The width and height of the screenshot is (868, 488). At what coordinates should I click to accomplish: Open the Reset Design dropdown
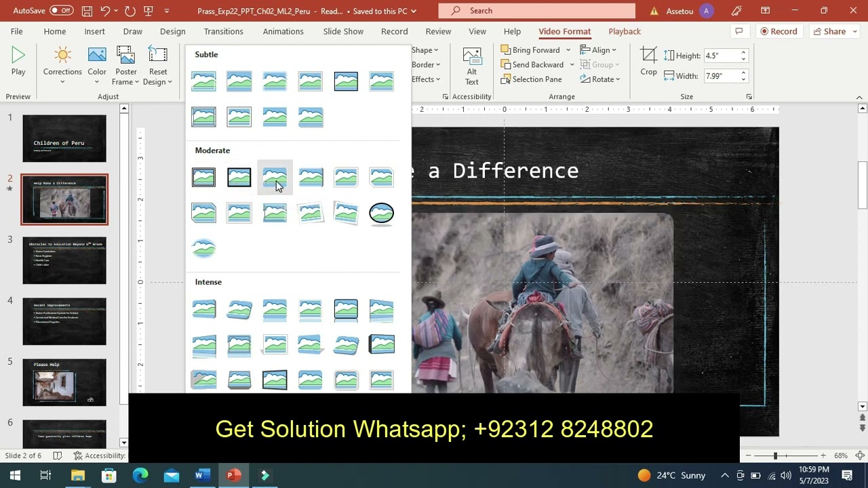click(x=158, y=66)
